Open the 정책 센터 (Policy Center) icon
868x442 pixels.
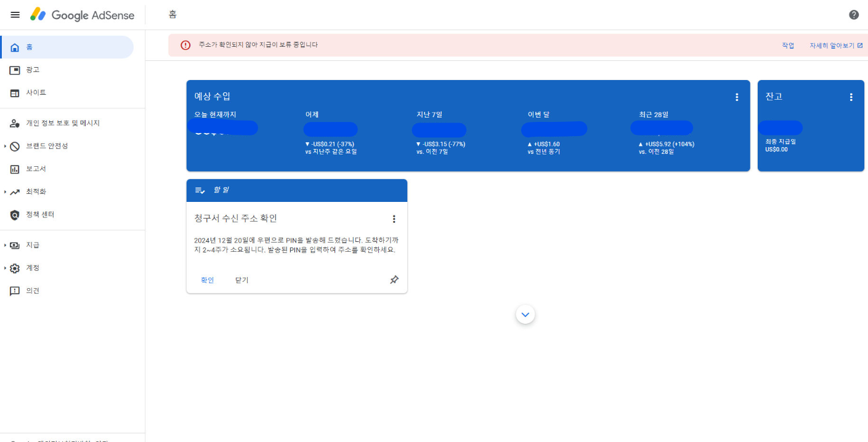(x=15, y=214)
